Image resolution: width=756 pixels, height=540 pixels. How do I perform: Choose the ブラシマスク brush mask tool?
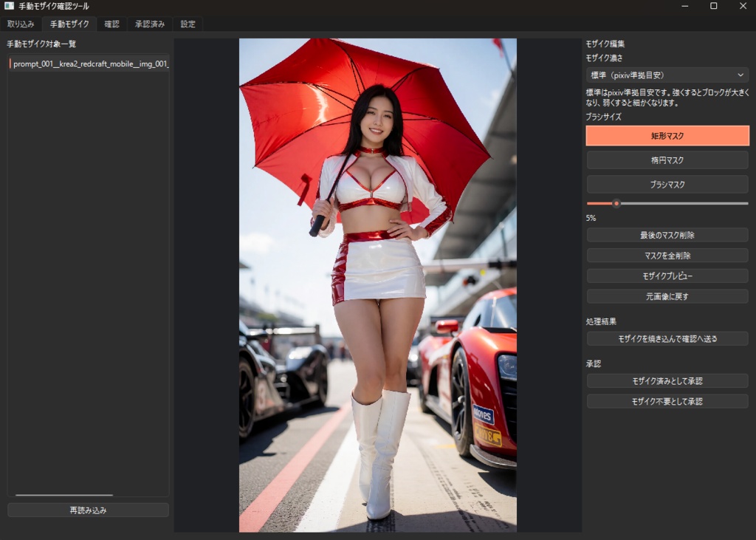point(667,185)
